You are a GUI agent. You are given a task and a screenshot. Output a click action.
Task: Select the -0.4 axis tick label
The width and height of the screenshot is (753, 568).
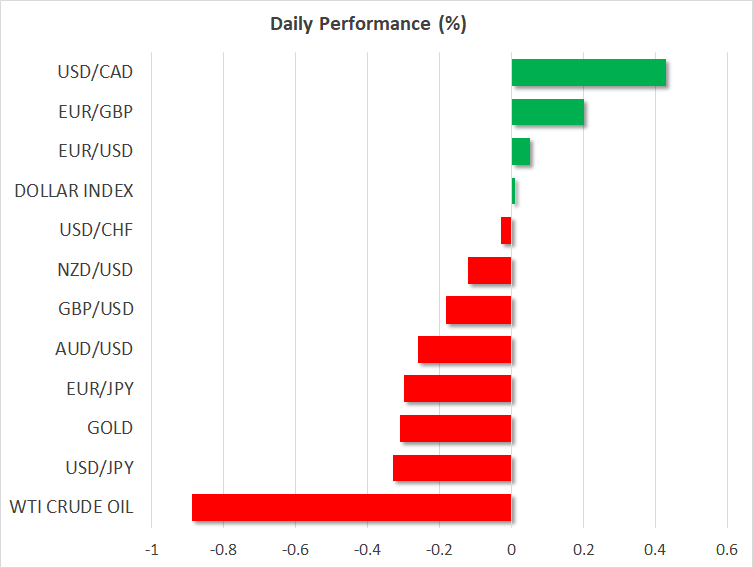[x=367, y=549]
